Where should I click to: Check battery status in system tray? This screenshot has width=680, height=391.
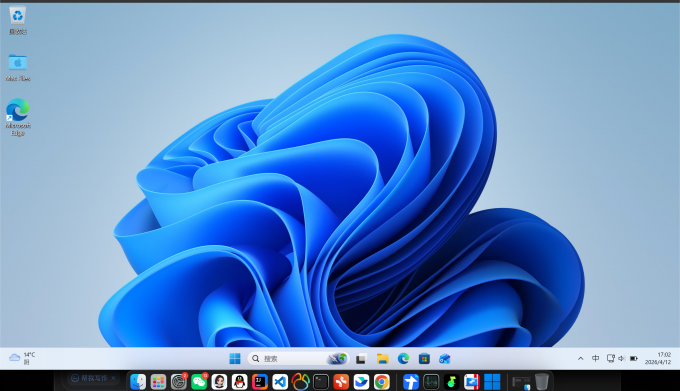pyautogui.click(x=634, y=358)
